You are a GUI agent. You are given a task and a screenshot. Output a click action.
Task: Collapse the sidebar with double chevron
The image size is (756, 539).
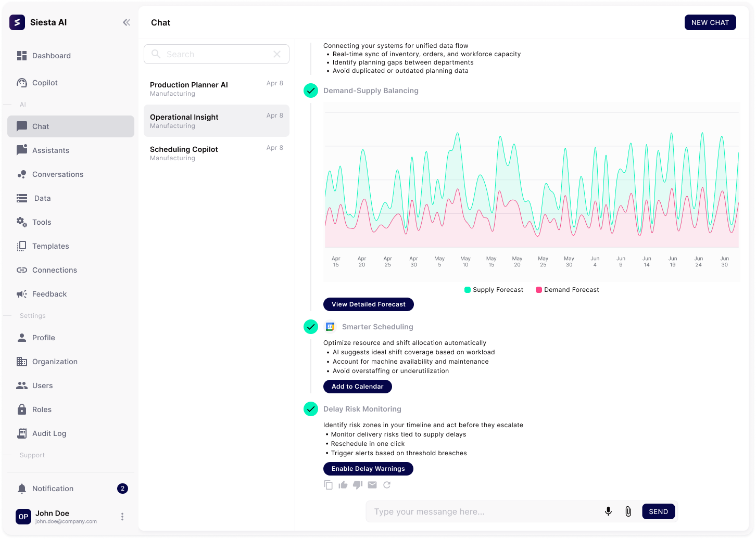pyautogui.click(x=127, y=22)
